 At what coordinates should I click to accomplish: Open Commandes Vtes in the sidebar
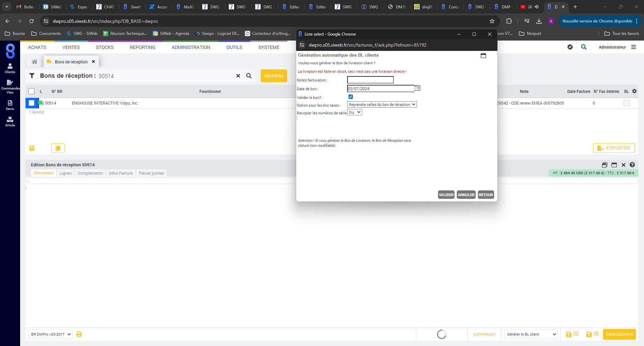[x=10, y=86]
